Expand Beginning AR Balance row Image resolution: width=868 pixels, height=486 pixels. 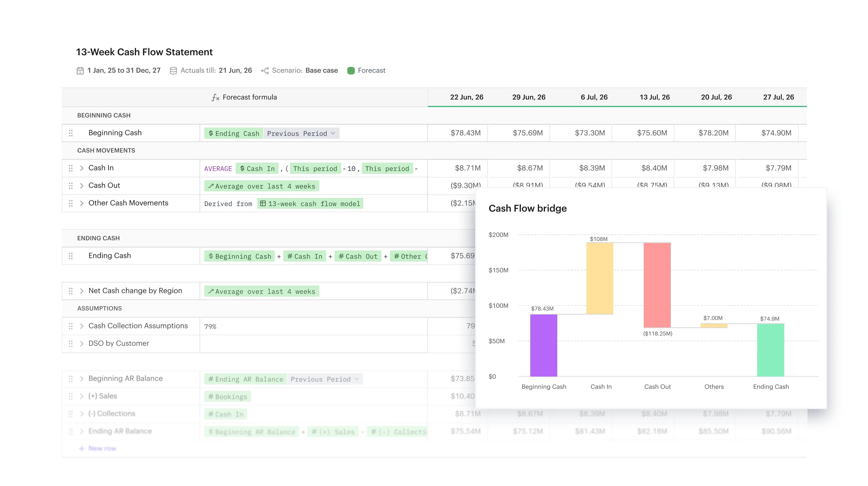coord(82,378)
